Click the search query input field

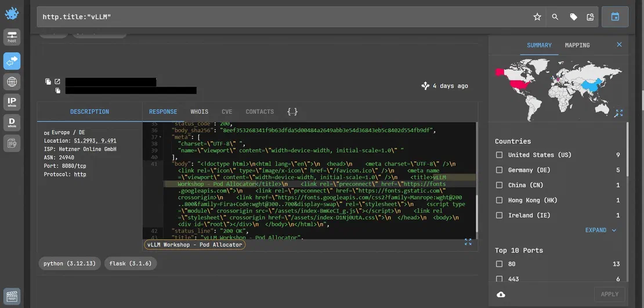pyautogui.click(x=283, y=17)
